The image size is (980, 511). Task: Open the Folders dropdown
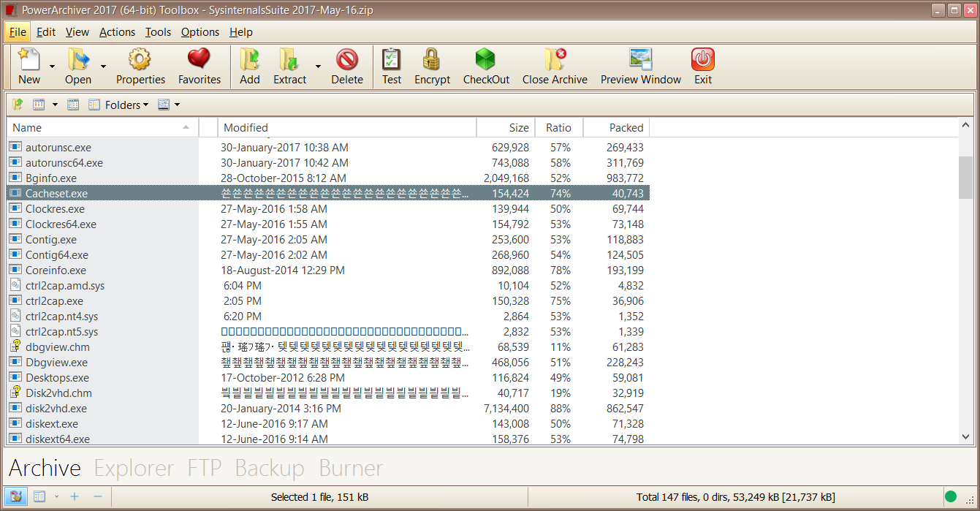tap(126, 105)
